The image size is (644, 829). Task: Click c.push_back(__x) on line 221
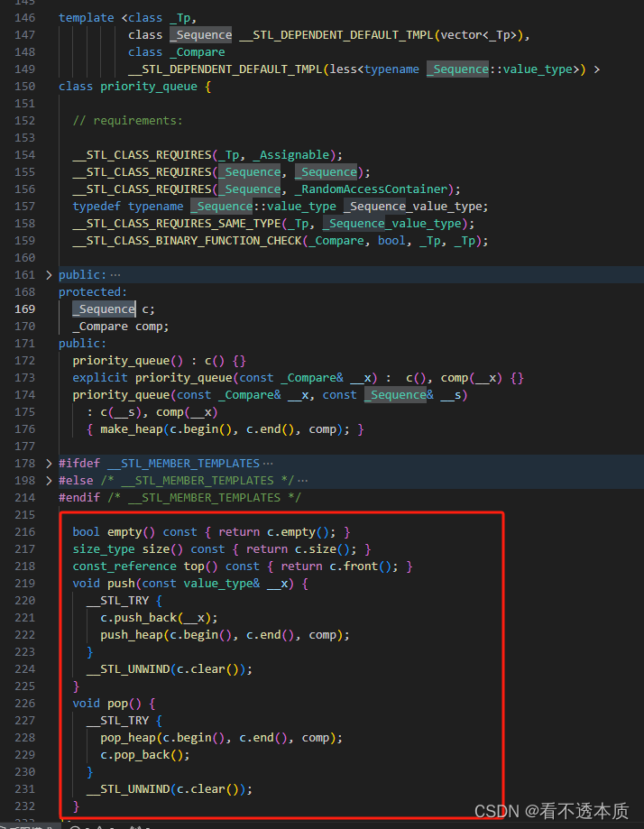(x=155, y=618)
